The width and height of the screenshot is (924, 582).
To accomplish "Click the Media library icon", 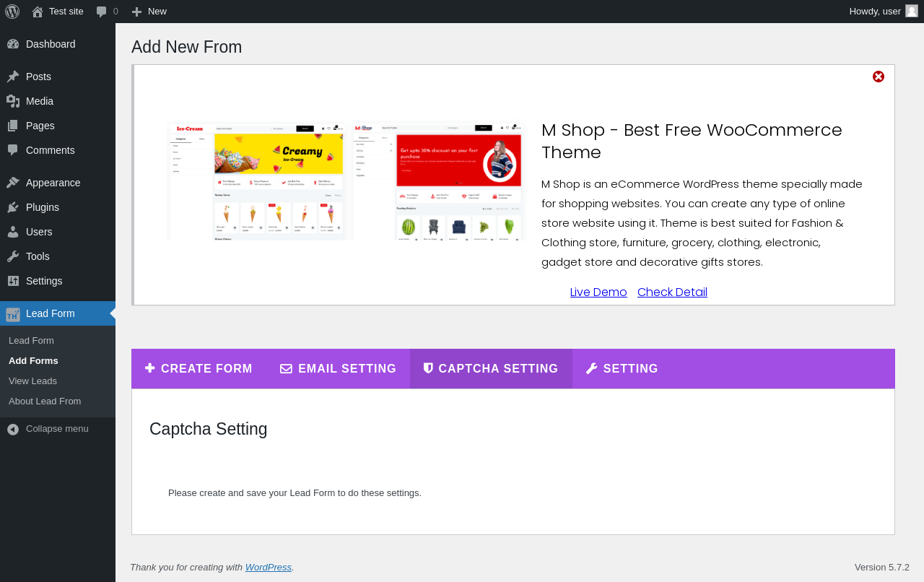I will click(x=13, y=101).
